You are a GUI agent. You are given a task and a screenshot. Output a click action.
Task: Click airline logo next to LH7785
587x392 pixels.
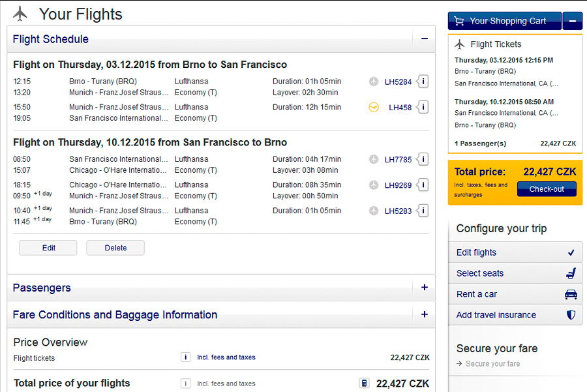(374, 160)
